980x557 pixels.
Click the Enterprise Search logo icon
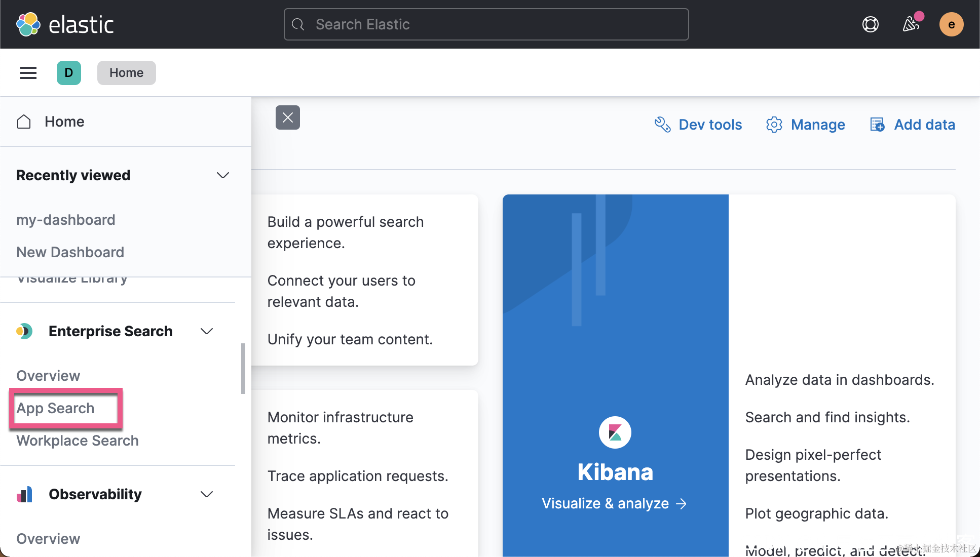tap(24, 331)
